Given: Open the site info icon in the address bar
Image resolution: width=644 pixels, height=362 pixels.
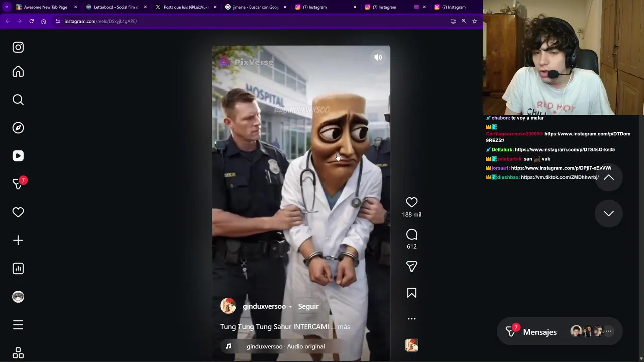Looking at the screenshot, I should pyautogui.click(x=58, y=21).
